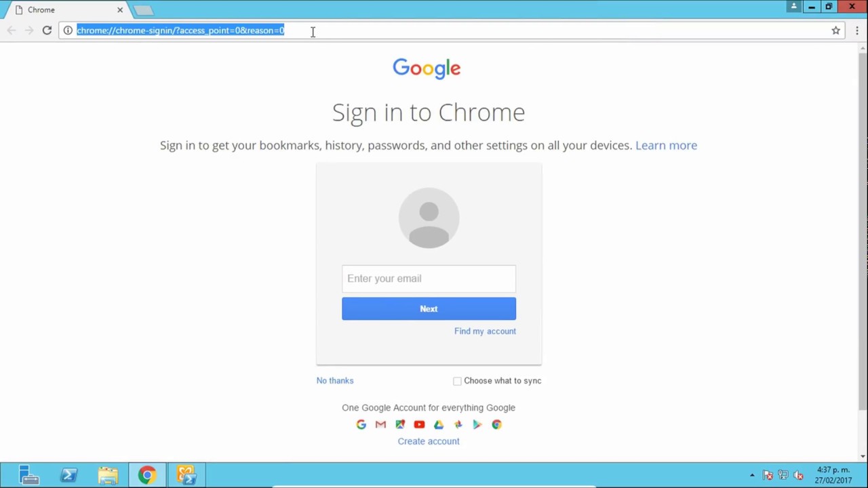Bookmark this page with the star icon
Image resolution: width=868 pixels, height=488 pixels.
(x=835, y=30)
